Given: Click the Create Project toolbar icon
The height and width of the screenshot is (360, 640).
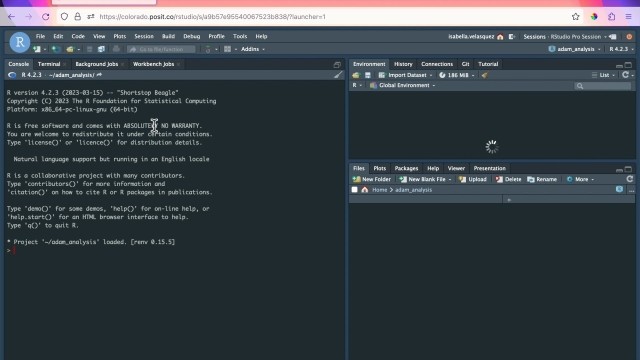Looking at the screenshot, I should coord(56,49).
